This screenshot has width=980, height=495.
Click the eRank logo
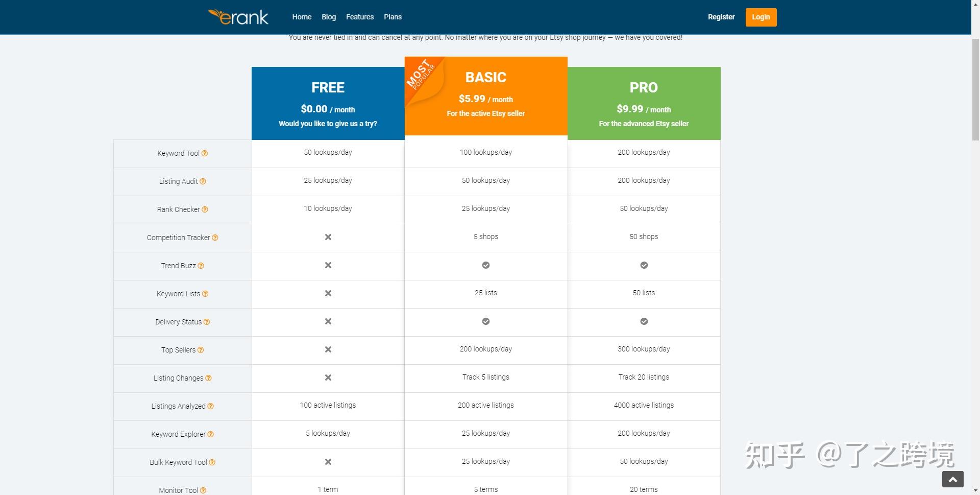click(x=238, y=17)
